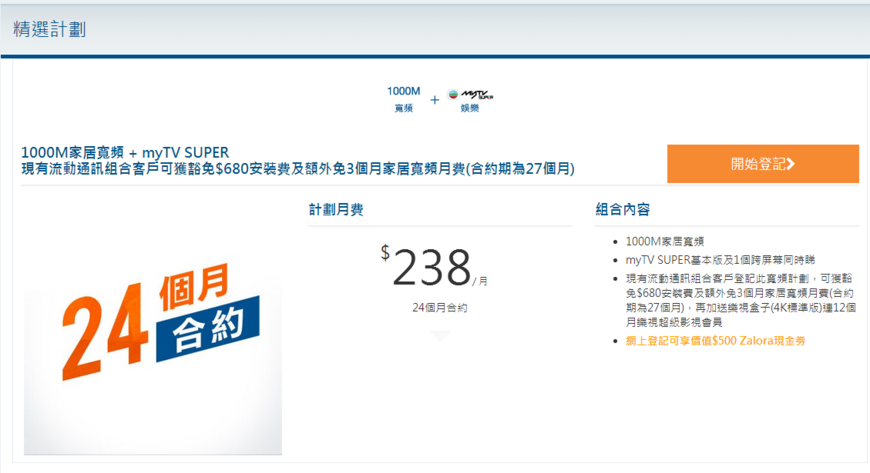Screen dimensions: 870x473
Task: Click the myTV SUPER基本版 bullet item
Action: [720, 260]
